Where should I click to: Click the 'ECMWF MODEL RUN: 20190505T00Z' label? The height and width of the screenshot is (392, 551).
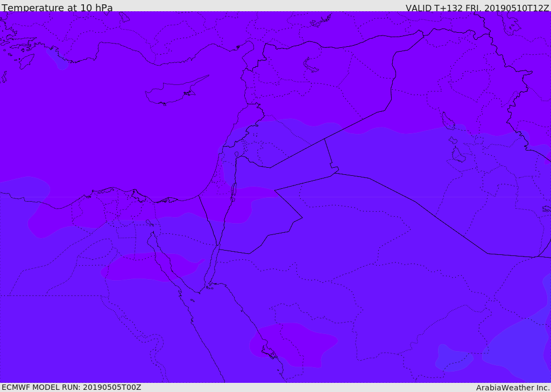72,387
